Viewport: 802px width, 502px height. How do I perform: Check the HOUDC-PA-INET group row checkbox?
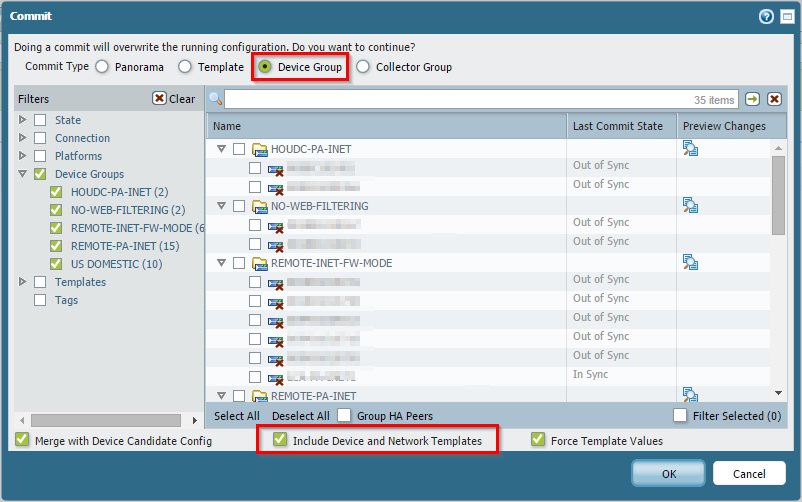239,149
